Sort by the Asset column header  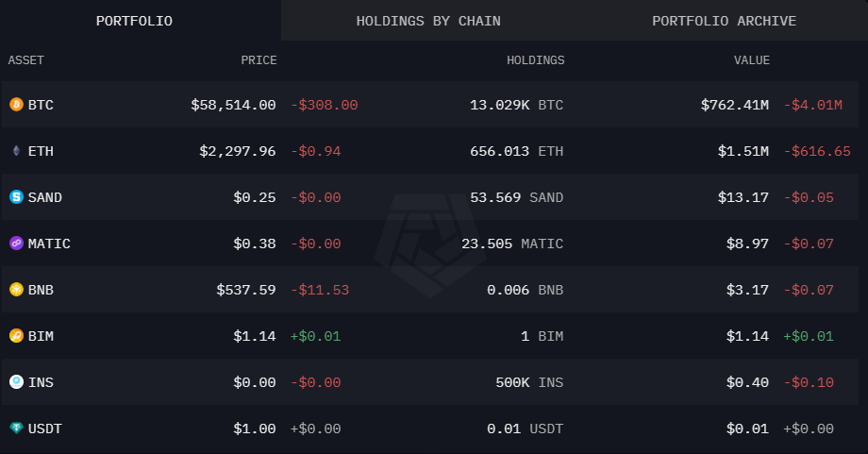(x=26, y=60)
